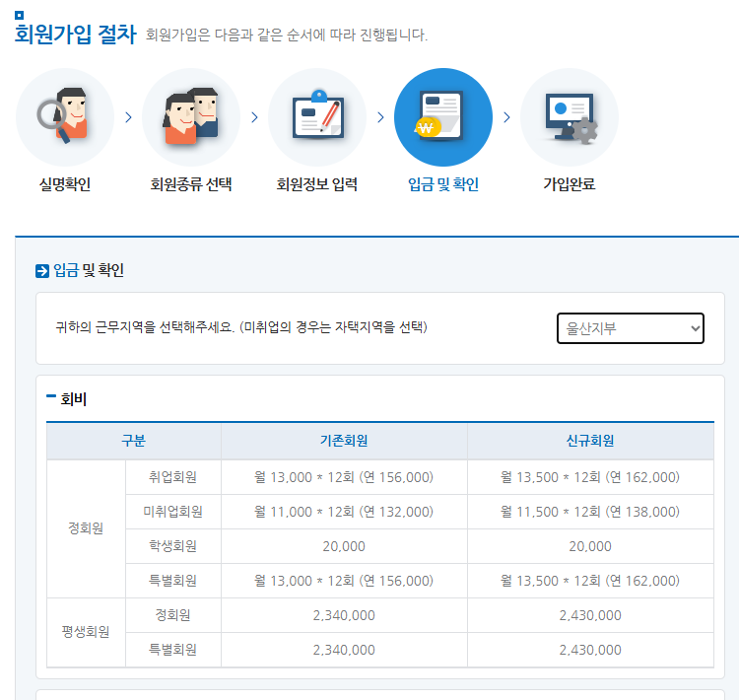The image size is (739, 700).
Task: Click 평생회원 특별회원 2,340,000 cell
Action: (x=344, y=650)
